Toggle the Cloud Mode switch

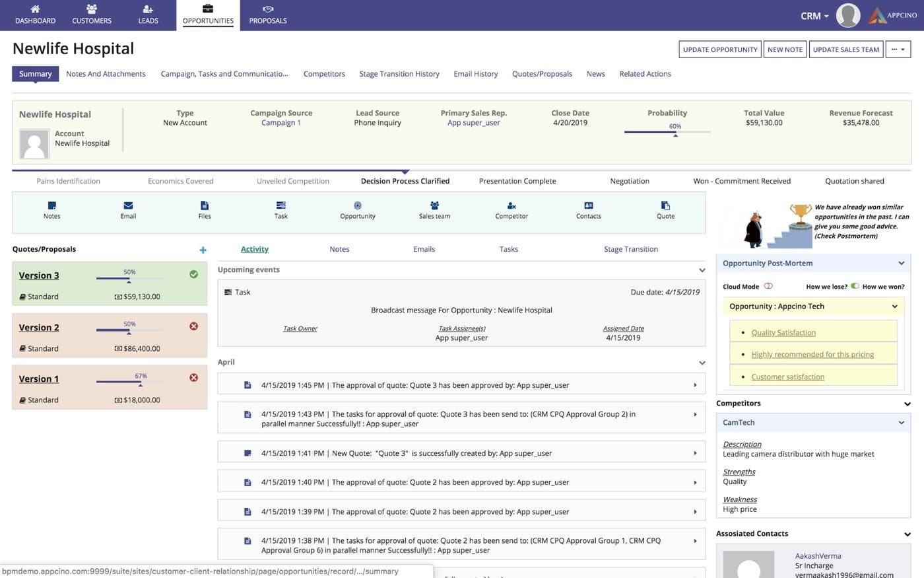pyautogui.click(x=768, y=286)
